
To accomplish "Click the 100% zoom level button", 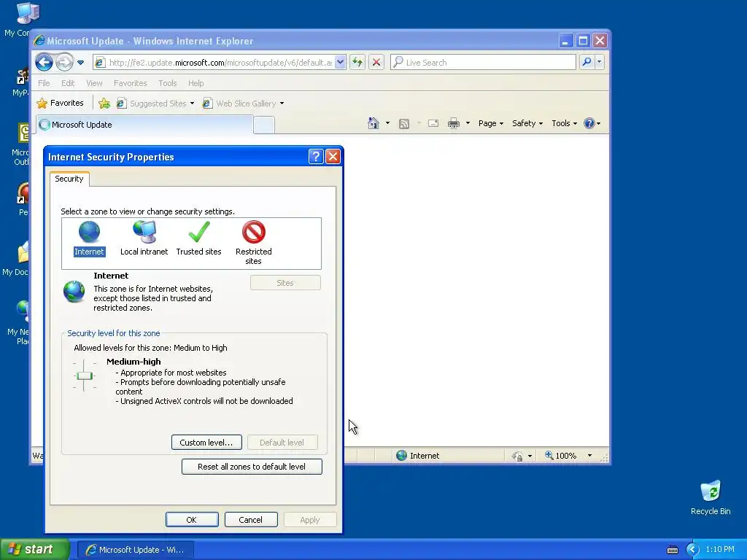I will point(561,456).
